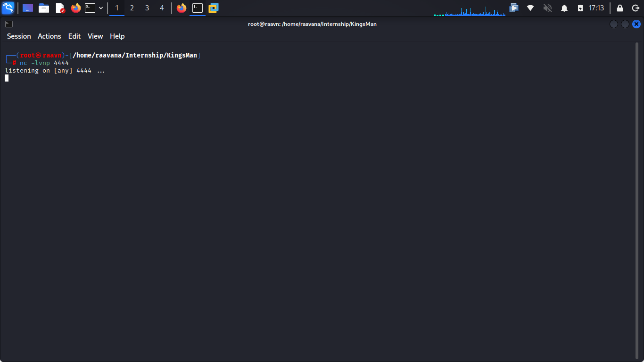
Task: Maximize the terminal window
Action: [625, 24]
